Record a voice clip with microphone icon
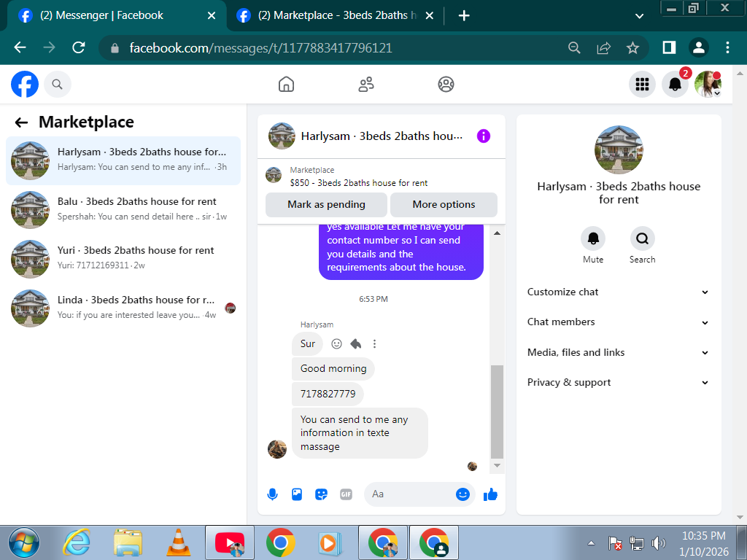 (x=273, y=494)
